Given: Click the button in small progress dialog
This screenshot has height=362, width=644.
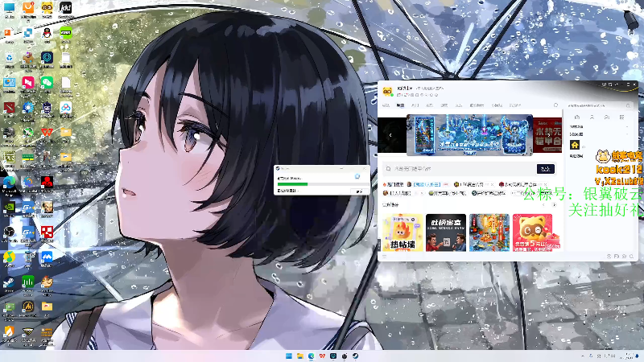Looking at the screenshot, I should 359,191.
